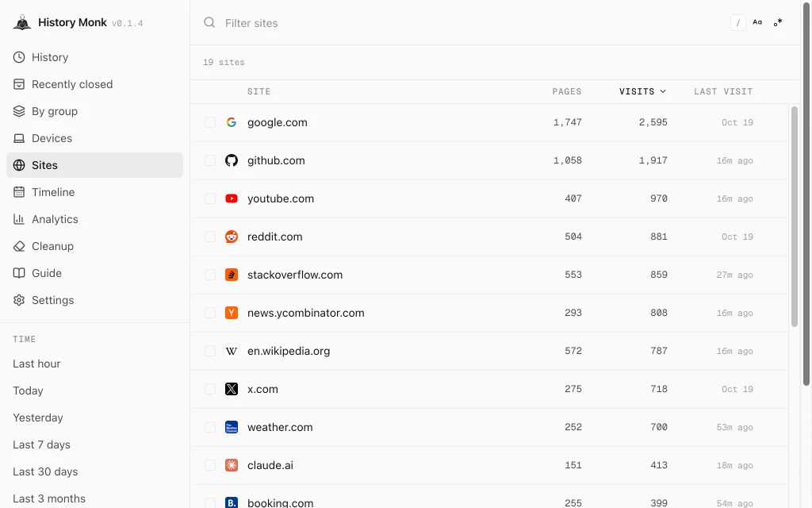Select the By group stack icon

point(19,111)
